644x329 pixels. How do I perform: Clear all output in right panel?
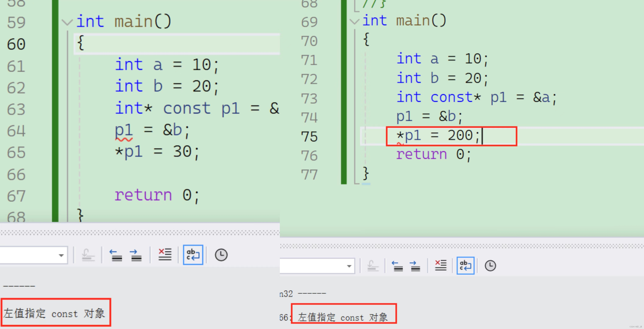441,265
